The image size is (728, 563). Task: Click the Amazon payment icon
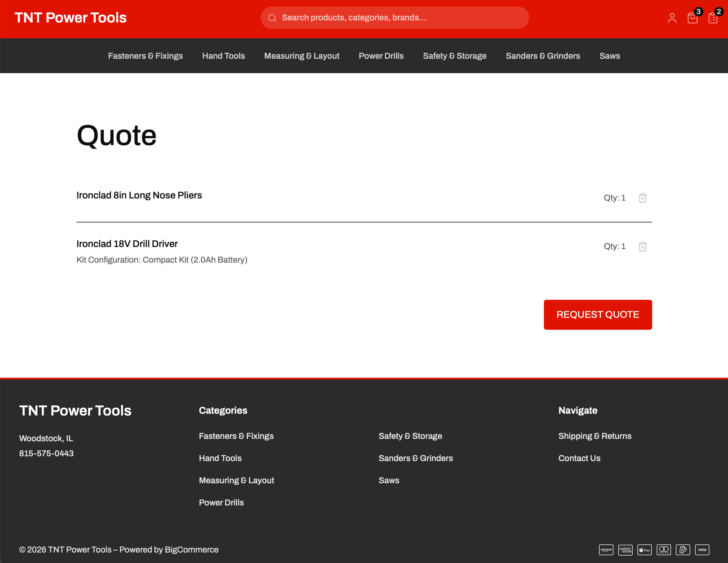[x=606, y=550]
